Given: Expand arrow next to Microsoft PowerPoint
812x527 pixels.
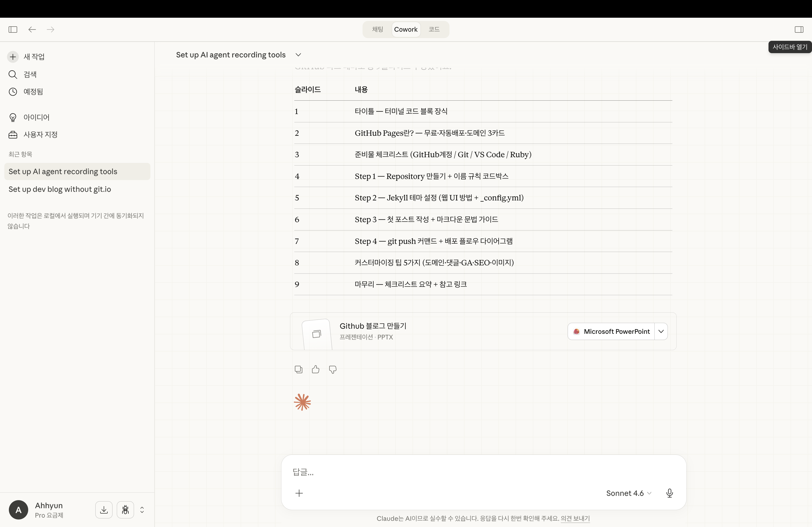Looking at the screenshot, I should 661,331.
